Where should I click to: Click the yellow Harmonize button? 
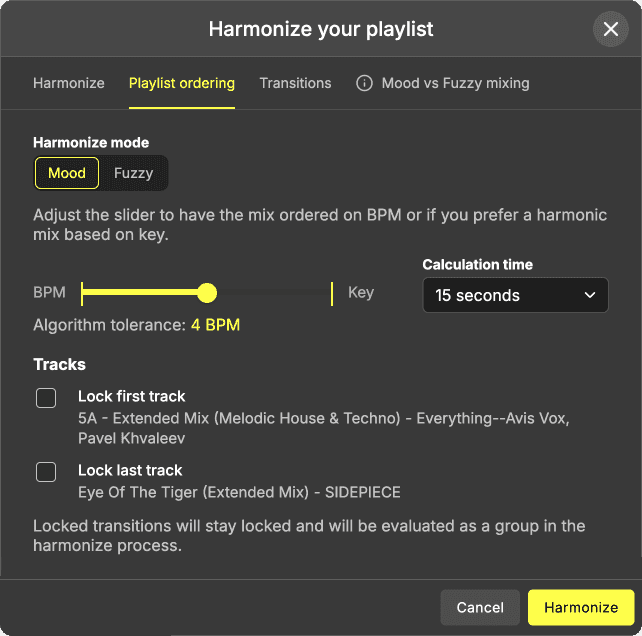click(x=581, y=607)
